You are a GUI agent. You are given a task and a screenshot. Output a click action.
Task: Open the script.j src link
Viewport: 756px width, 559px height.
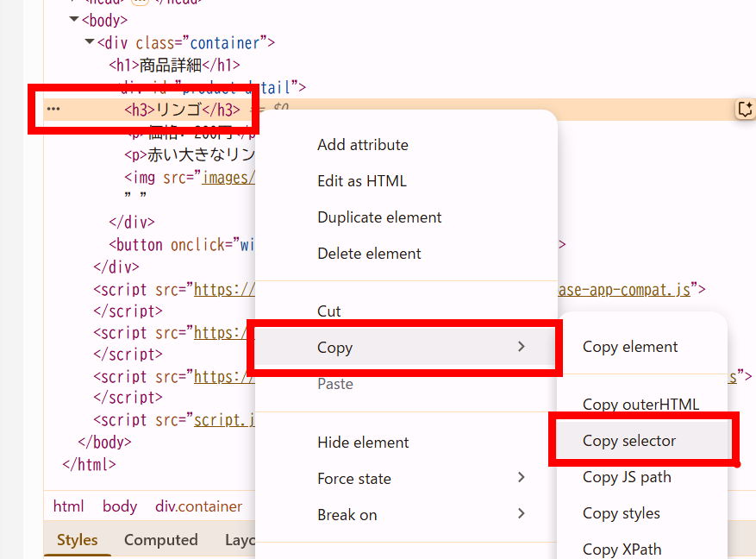(x=224, y=420)
